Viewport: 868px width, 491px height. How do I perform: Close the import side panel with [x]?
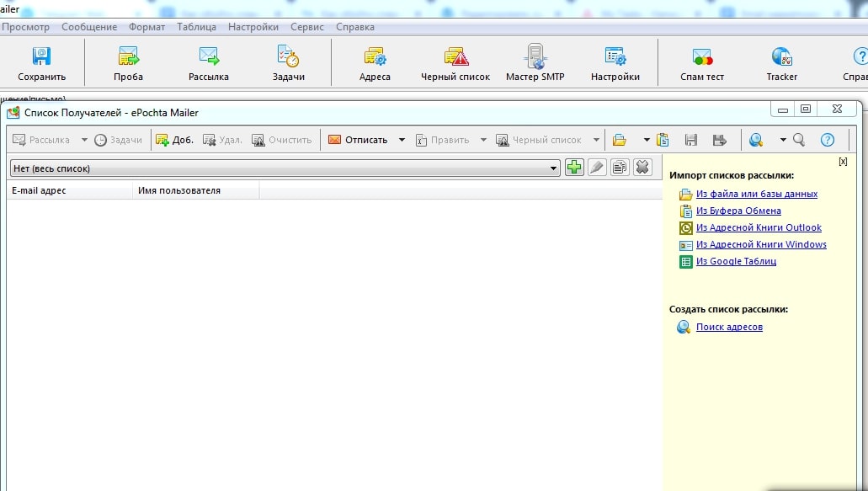point(843,161)
